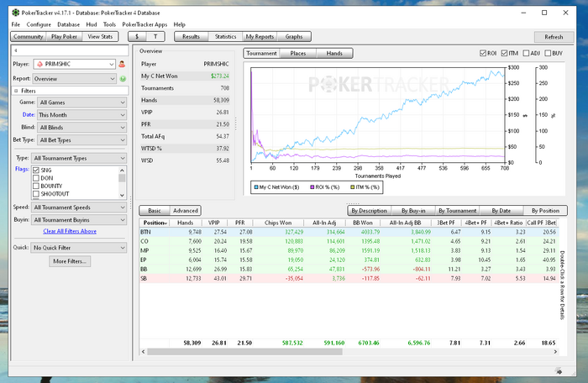Click the Clear All Filters Above link

click(70, 231)
